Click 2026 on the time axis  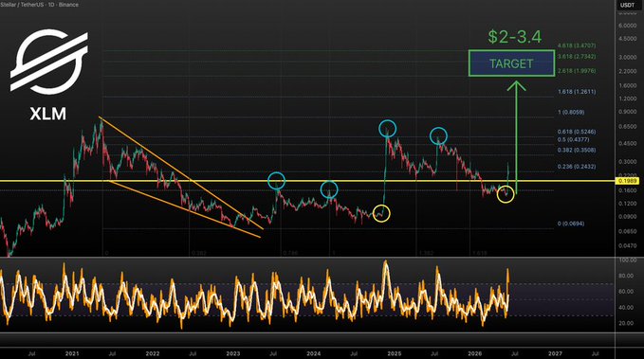[x=475, y=353]
